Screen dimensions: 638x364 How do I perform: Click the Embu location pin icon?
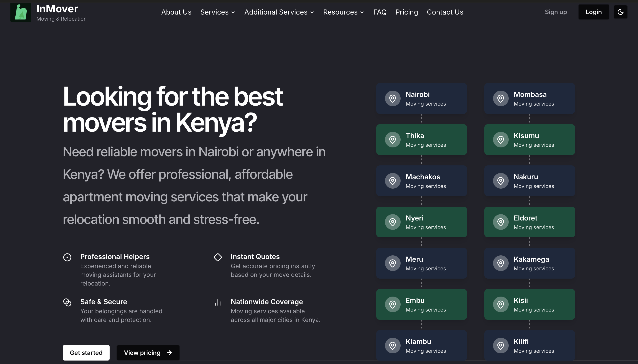pyautogui.click(x=393, y=305)
